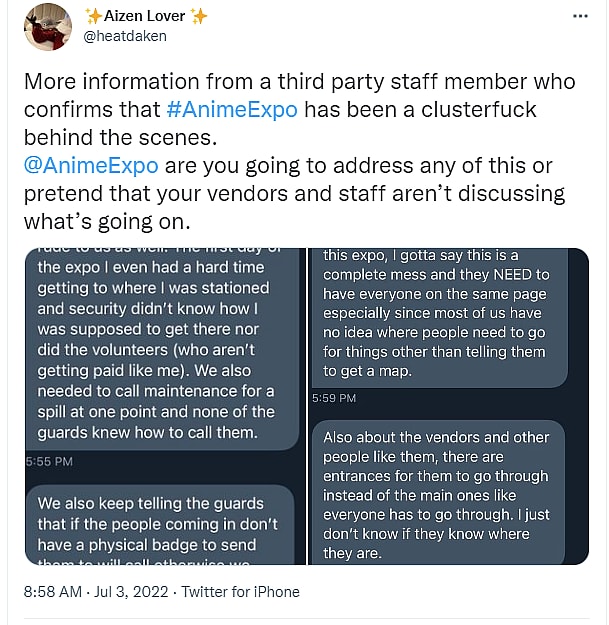Click the sparkle emoji before Aizen Lover
Image resolution: width=609 pixels, height=625 pixels.
(93, 17)
